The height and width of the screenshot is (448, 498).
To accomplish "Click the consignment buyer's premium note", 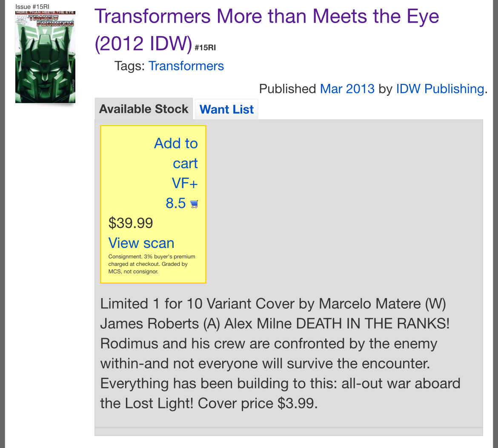I will [x=152, y=264].
